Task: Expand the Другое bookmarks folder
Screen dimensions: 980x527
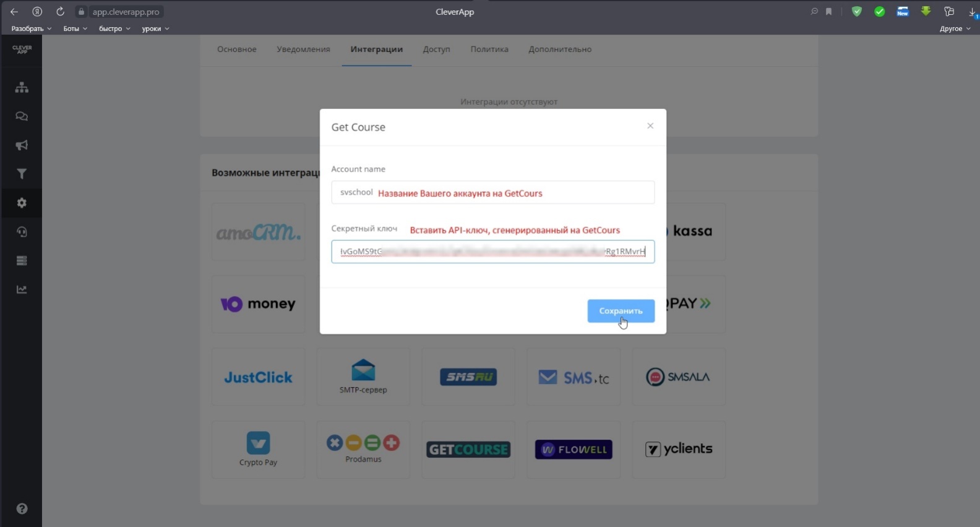Action: tap(955, 28)
